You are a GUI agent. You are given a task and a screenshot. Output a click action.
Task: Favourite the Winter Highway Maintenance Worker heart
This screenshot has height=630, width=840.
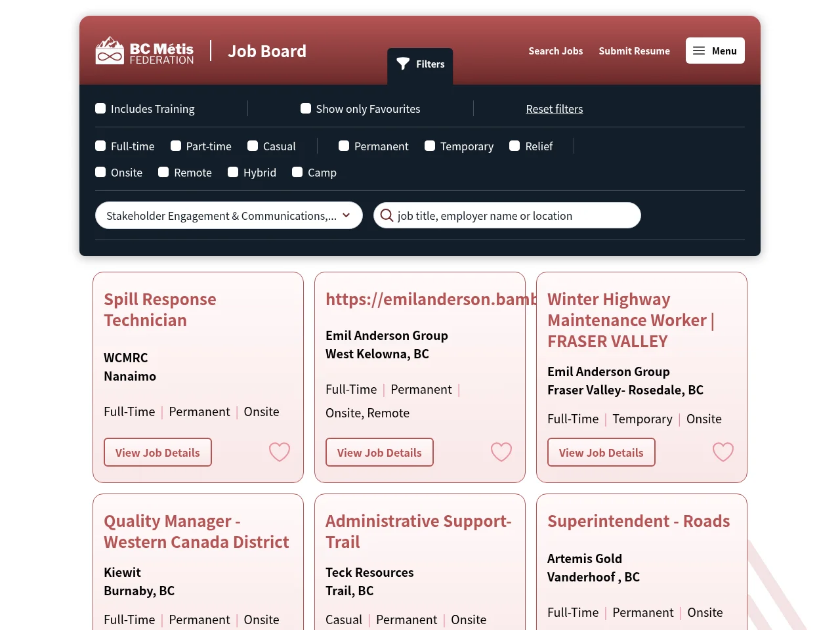pos(723,451)
